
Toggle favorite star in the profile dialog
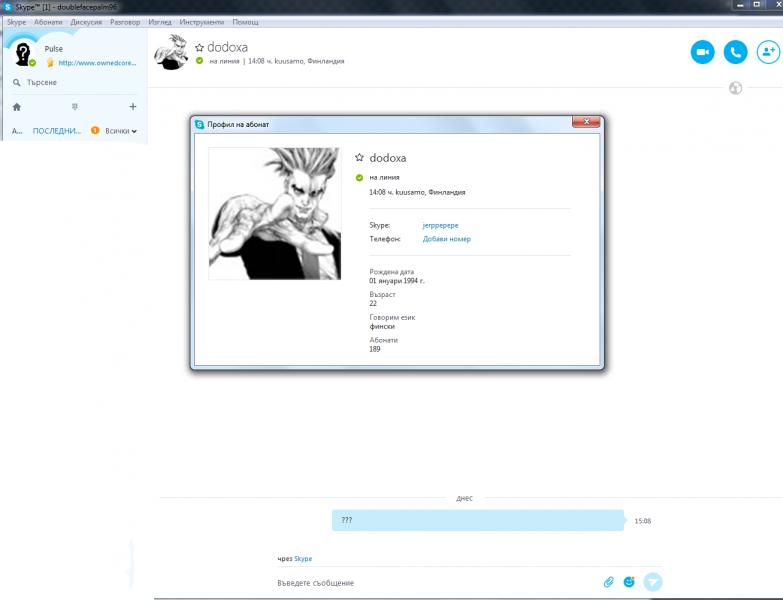coord(359,157)
